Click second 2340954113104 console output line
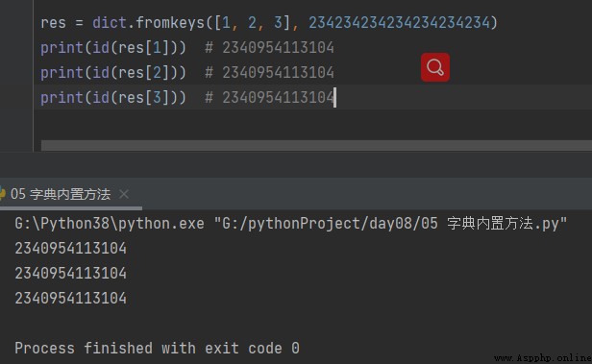The height and width of the screenshot is (364, 592). click(x=70, y=273)
